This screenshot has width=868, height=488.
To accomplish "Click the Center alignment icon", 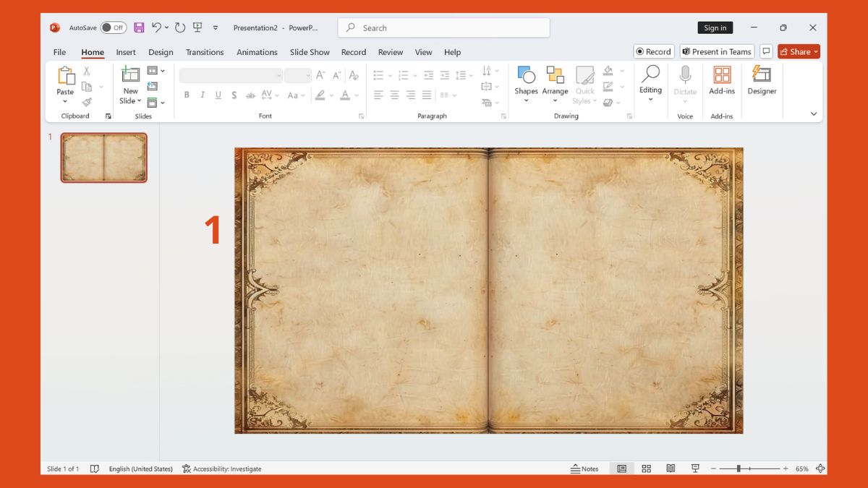I will (394, 95).
